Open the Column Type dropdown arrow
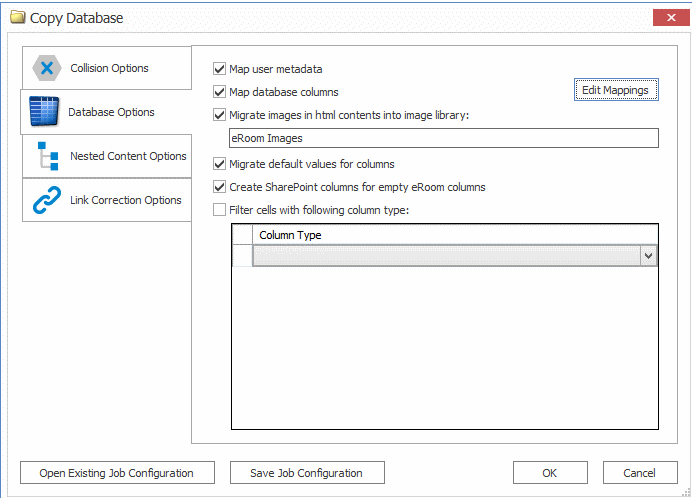The image size is (692, 498). [648, 256]
